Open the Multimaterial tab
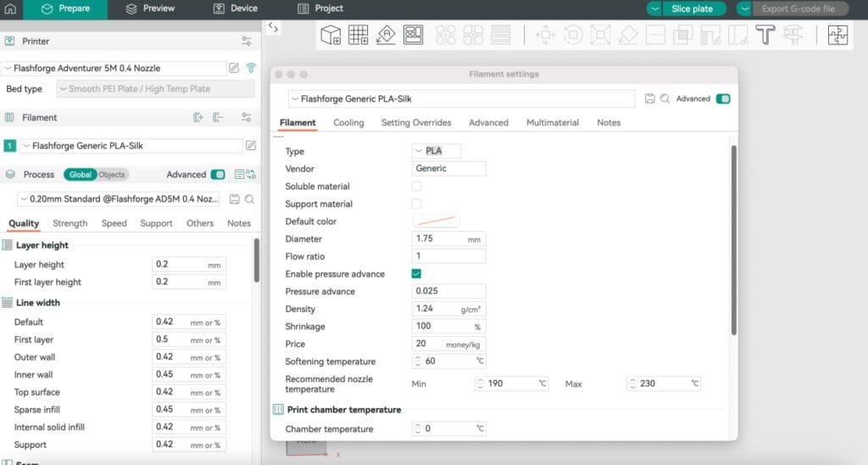 553,122
